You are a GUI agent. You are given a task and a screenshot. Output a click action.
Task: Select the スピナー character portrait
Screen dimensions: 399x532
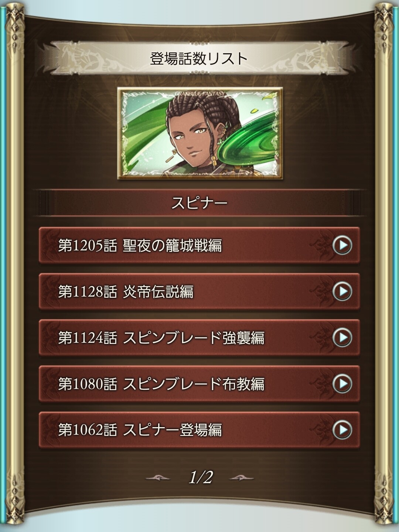(200, 133)
